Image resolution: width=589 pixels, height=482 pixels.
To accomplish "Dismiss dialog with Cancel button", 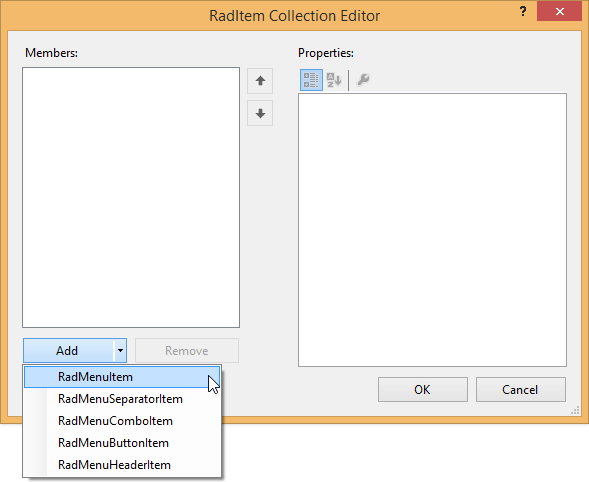I will click(521, 390).
